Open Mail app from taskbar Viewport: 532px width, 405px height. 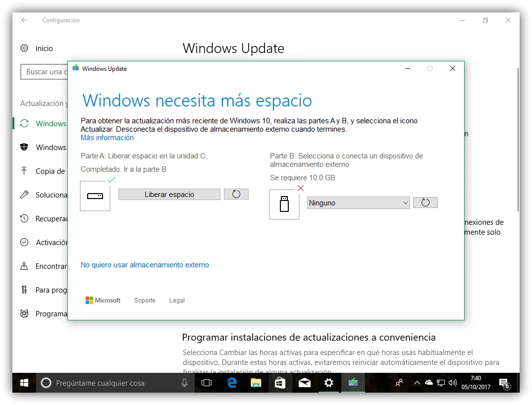click(304, 383)
